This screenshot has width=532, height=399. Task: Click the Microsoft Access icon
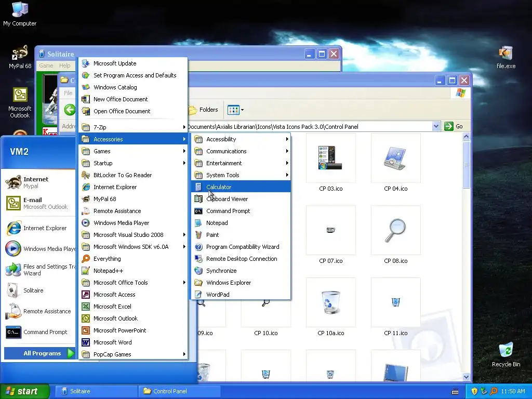click(x=86, y=295)
